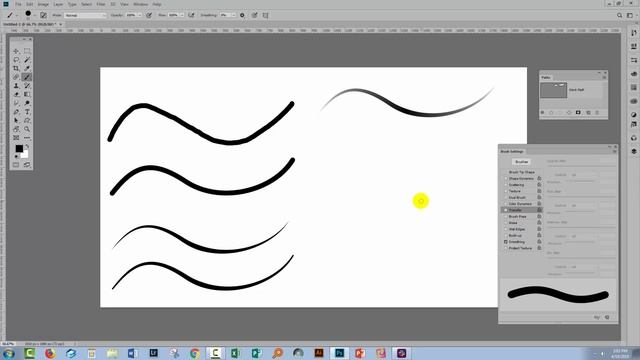Open brush preset picker arrow
Image resolution: width=640 pixels, height=360 pixels.
[x=35, y=16]
